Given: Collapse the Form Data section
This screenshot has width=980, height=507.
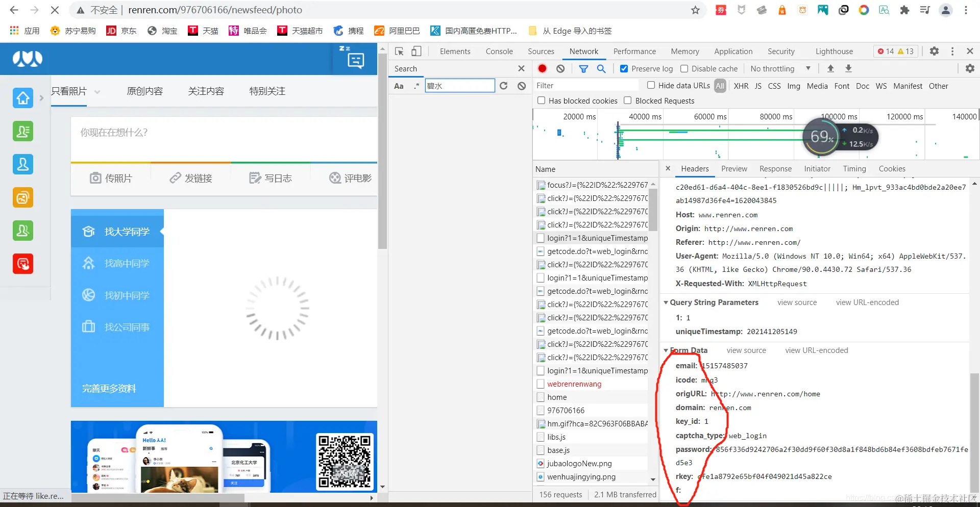Looking at the screenshot, I should point(666,350).
